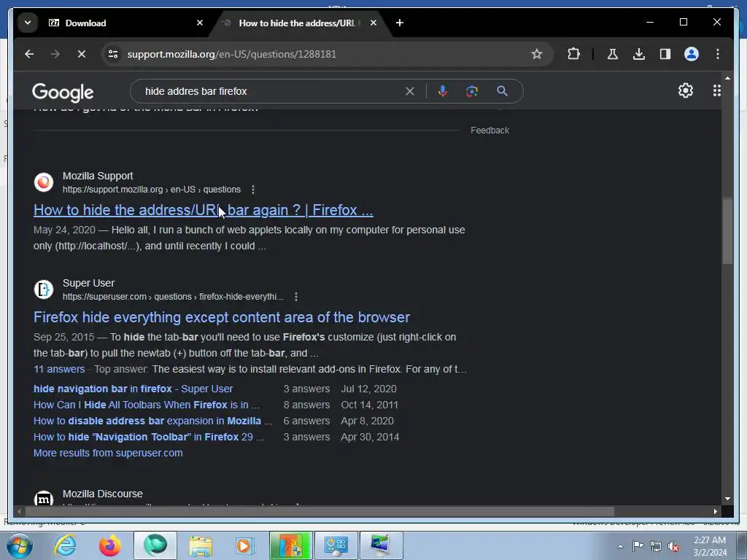Click the Super User favicon

(x=43, y=289)
